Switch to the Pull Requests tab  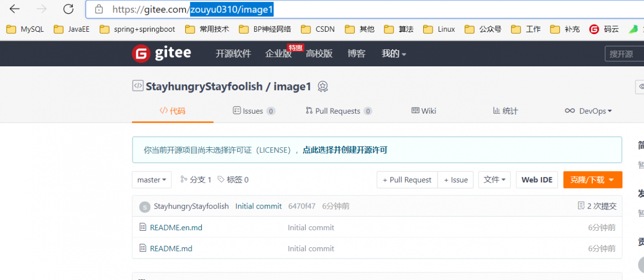(x=339, y=111)
